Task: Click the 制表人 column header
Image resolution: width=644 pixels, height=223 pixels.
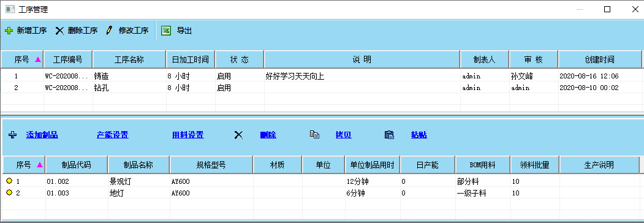Action: click(485, 59)
